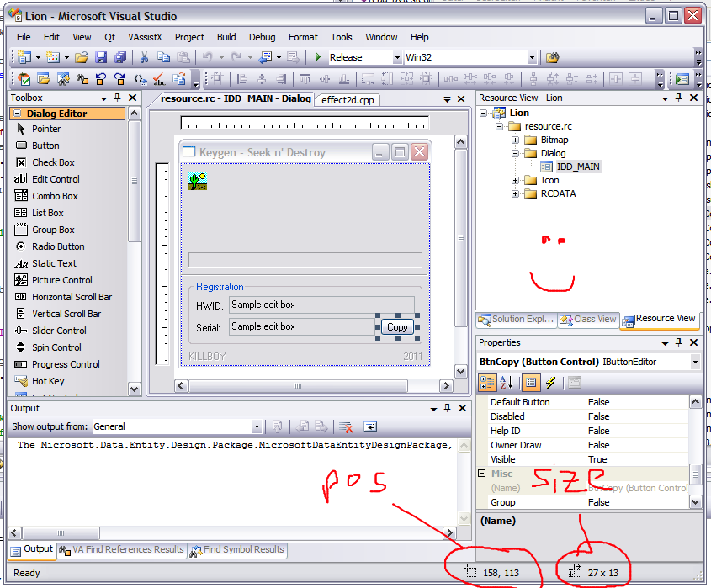
Task: Collapse the Misc category in Properties
Action: 482,474
